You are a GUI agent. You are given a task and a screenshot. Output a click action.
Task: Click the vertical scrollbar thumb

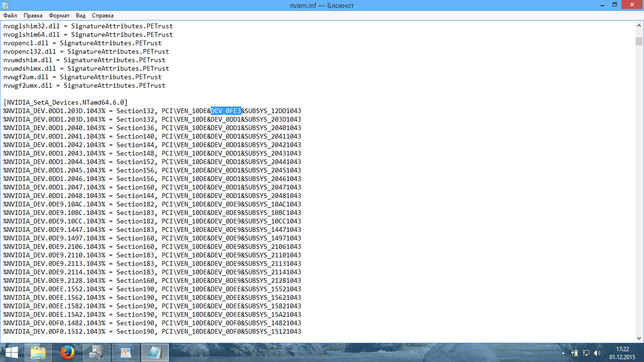point(639,41)
